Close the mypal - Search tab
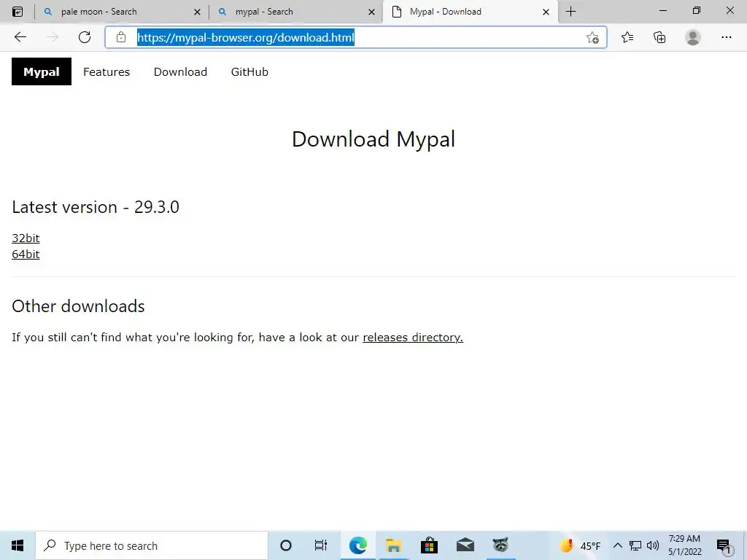 click(371, 12)
